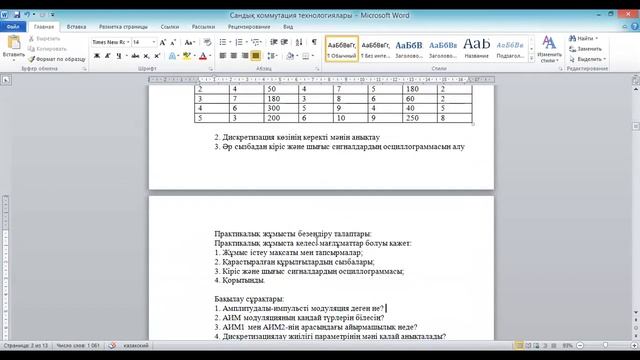Show paragraph marks with the pilcrow icon
Screen dimensions: 640x360
click(314, 42)
